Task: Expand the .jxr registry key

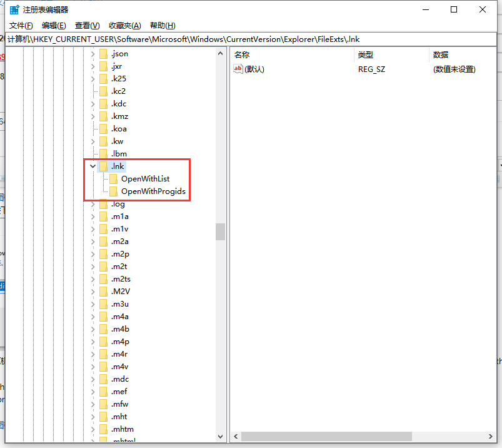Action: pos(93,66)
